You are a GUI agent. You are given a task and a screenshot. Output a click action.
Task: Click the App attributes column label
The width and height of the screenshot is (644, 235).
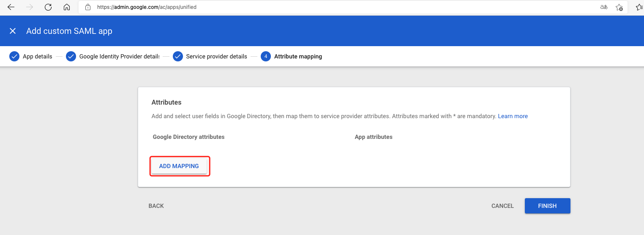click(374, 137)
